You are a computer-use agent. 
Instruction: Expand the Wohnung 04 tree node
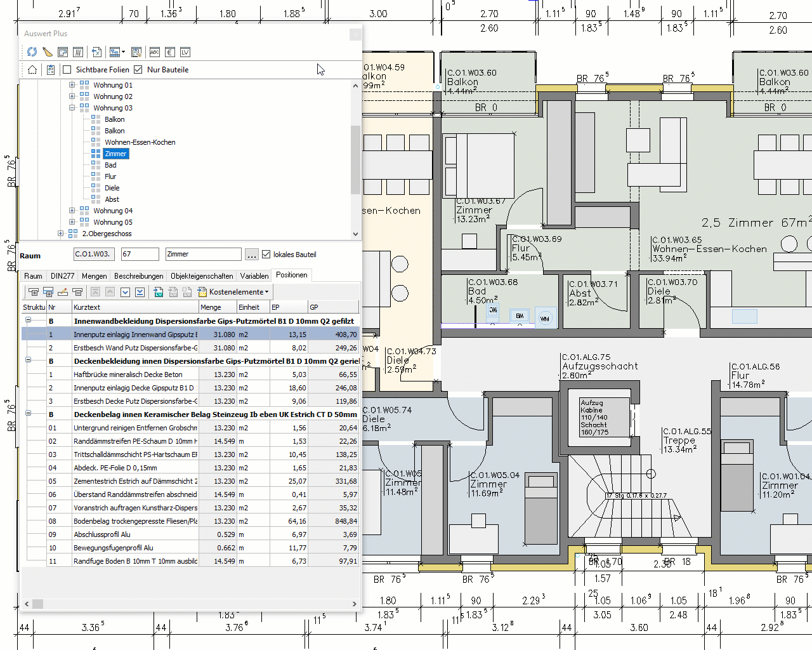[72, 211]
